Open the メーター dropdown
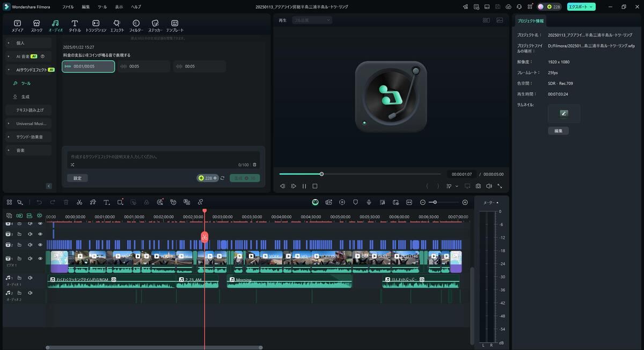 (x=491, y=203)
